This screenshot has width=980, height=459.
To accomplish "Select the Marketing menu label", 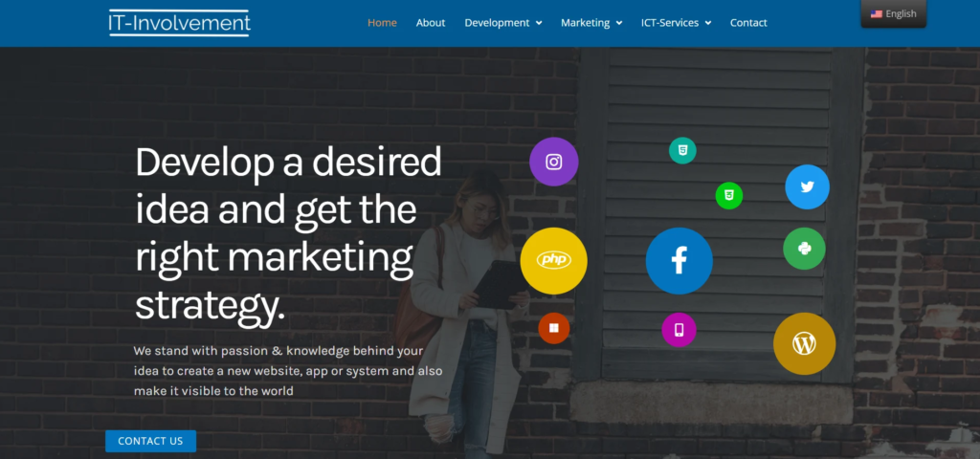I will 585,23.
